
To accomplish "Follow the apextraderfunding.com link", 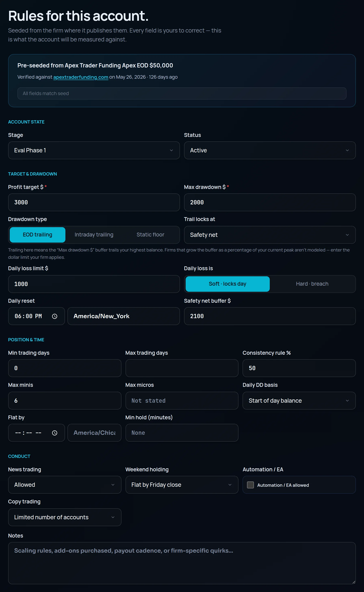I will click(81, 77).
